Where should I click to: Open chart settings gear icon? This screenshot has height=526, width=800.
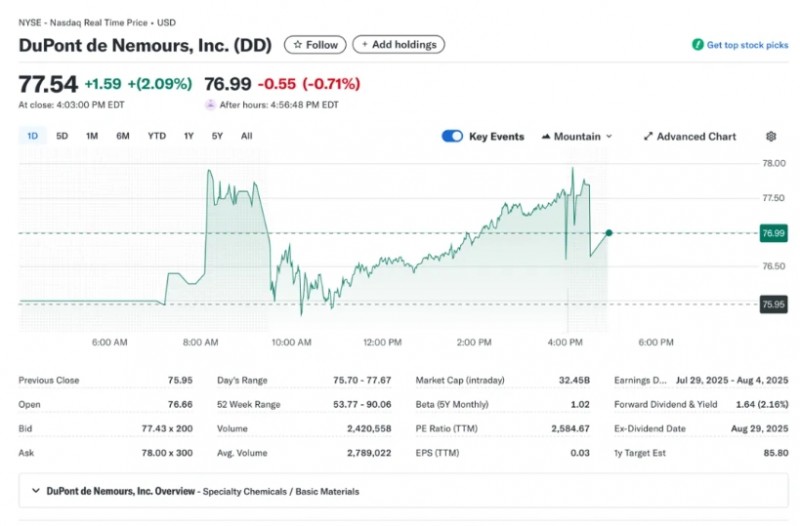point(771,137)
